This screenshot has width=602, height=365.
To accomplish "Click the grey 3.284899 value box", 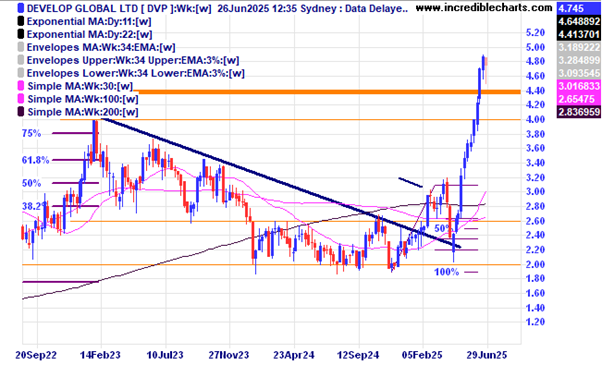I will coord(578,60).
